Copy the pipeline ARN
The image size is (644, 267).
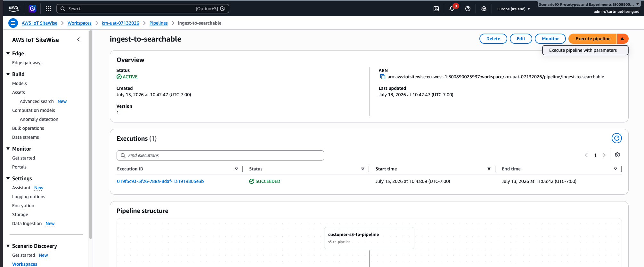click(x=382, y=77)
